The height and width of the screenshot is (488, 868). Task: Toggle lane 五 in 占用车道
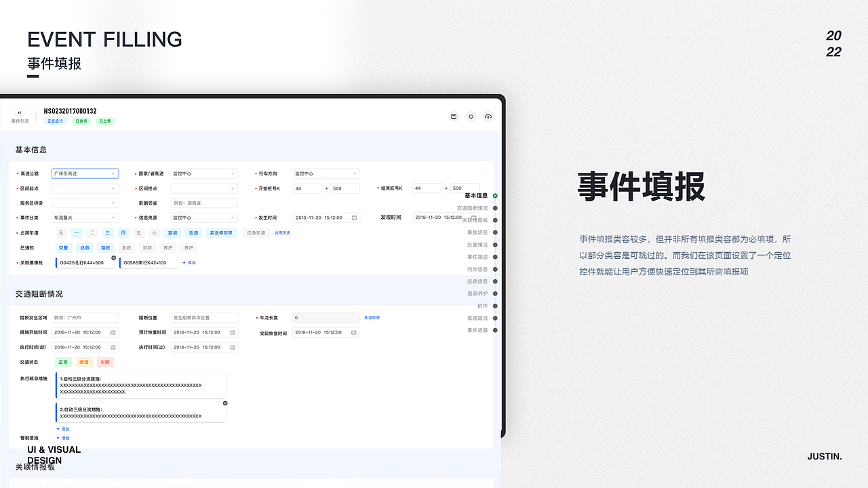tap(139, 232)
